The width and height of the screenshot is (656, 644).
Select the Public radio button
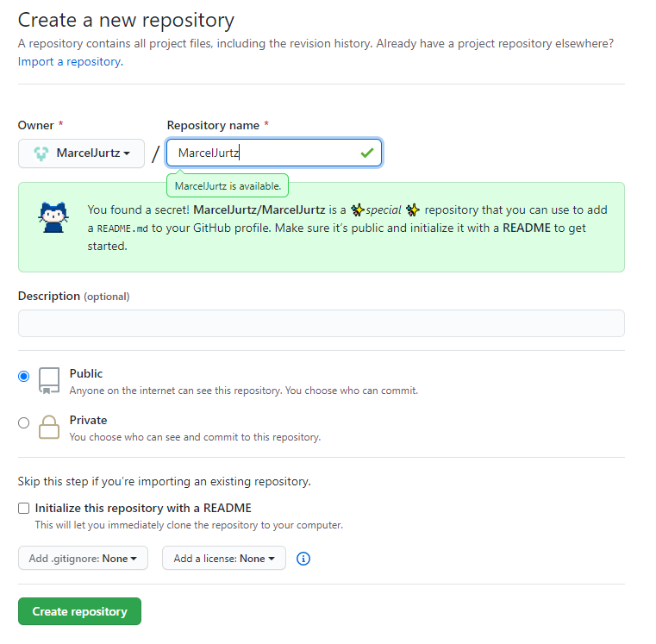tap(24, 376)
